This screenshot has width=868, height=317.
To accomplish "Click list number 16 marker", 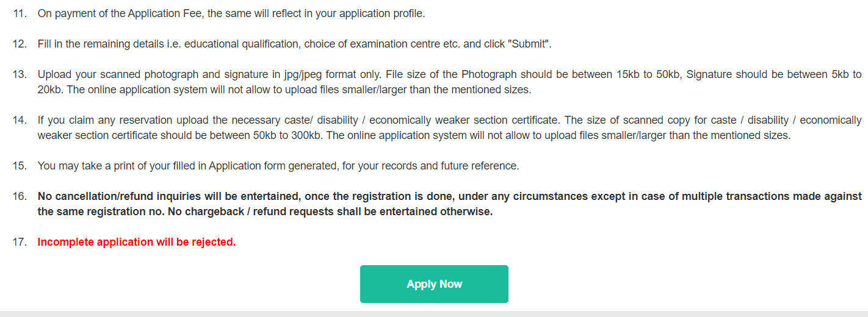I will 20,196.
